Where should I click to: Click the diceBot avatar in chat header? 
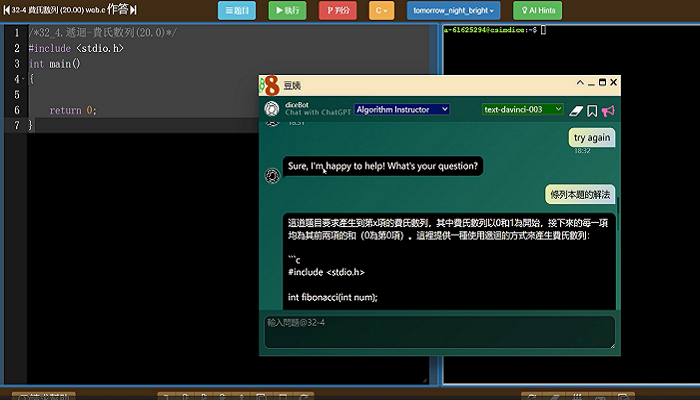pyautogui.click(x=272, y=109)
